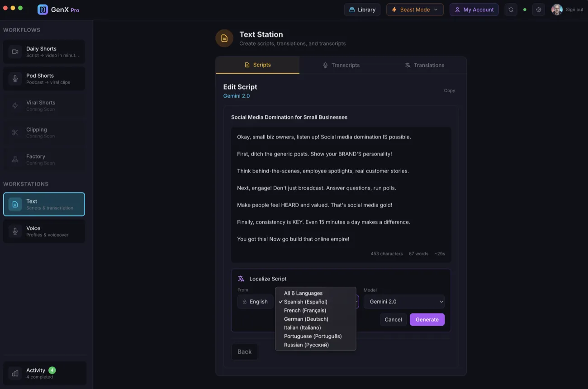The height and width of the screenshot is (389, 588).
Task: Click the Copy link above the script
Action: coord(449,90)
